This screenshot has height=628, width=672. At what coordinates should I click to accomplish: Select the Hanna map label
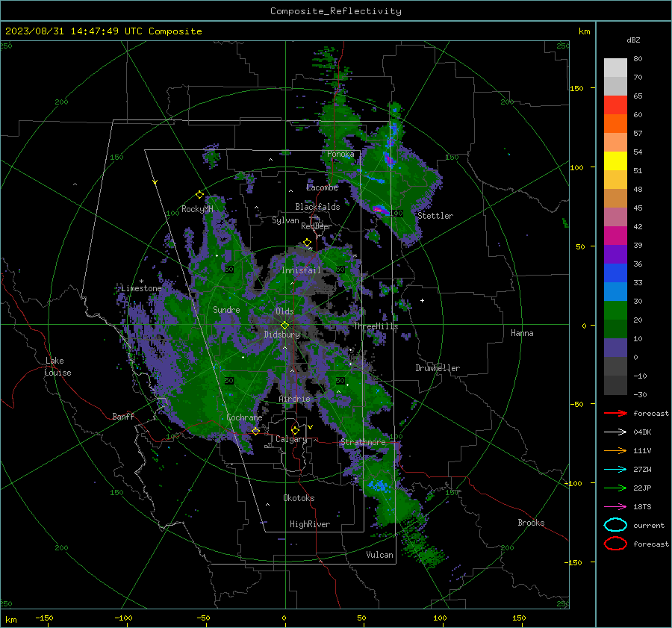click(x=522, y=333)
